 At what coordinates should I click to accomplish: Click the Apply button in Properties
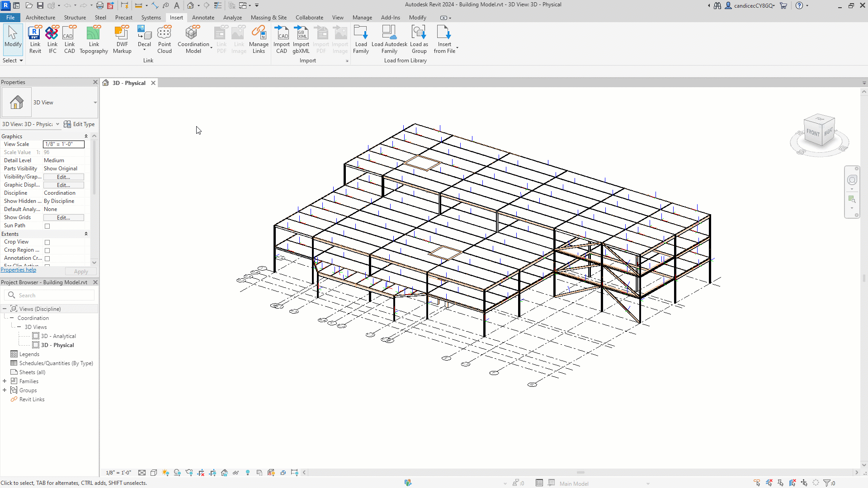(x=80, y=271)
